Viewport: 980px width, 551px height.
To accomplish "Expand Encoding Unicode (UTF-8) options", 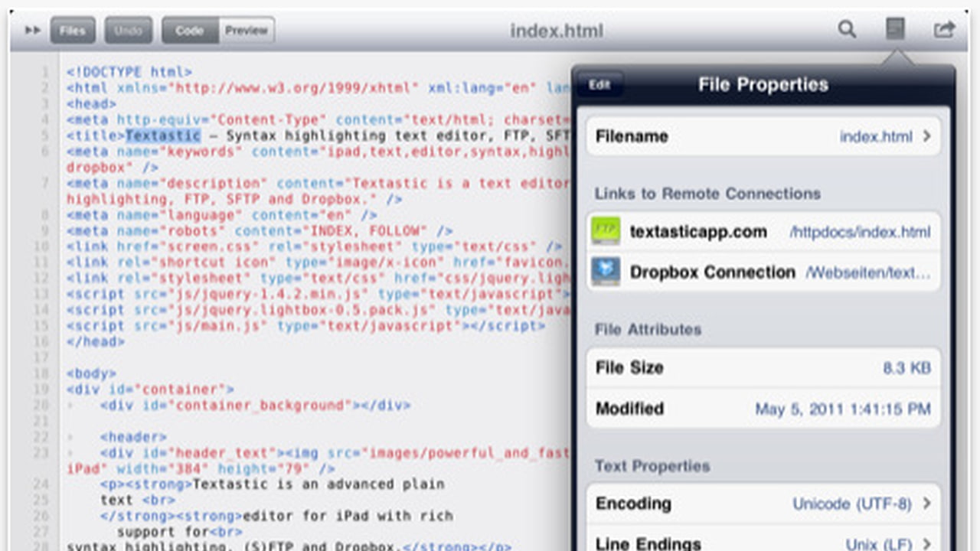I will (763, 504).
